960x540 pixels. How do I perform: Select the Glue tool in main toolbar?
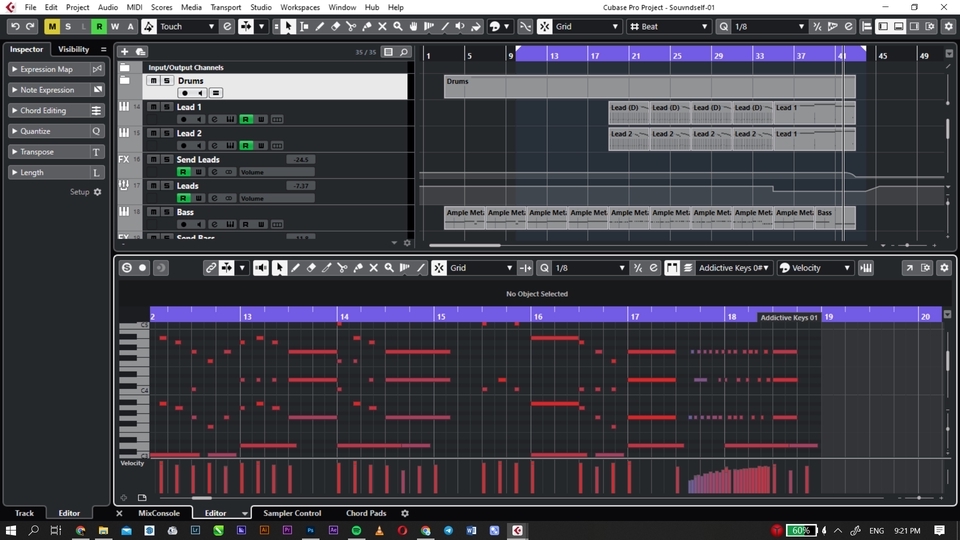(x=367, y=26)
